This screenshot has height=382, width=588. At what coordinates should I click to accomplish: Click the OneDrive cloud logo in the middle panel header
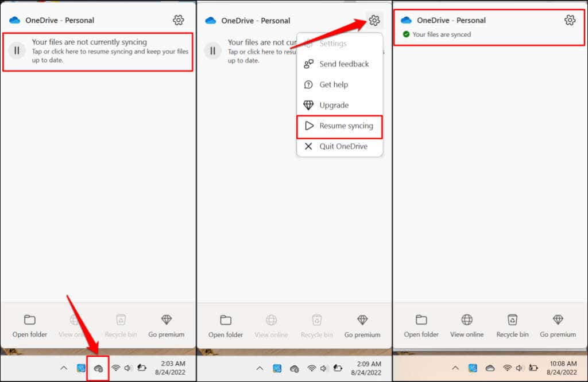210,21
